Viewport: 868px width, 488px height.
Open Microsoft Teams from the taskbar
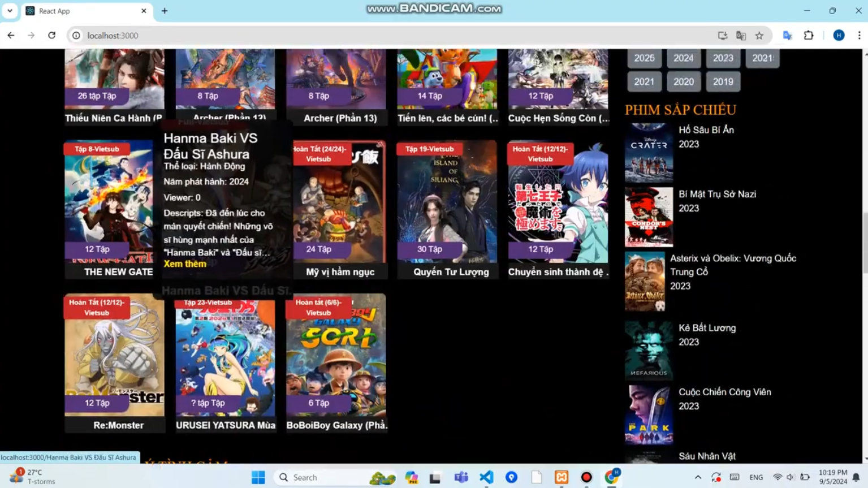pyautogui.click(x=461, y=477)
